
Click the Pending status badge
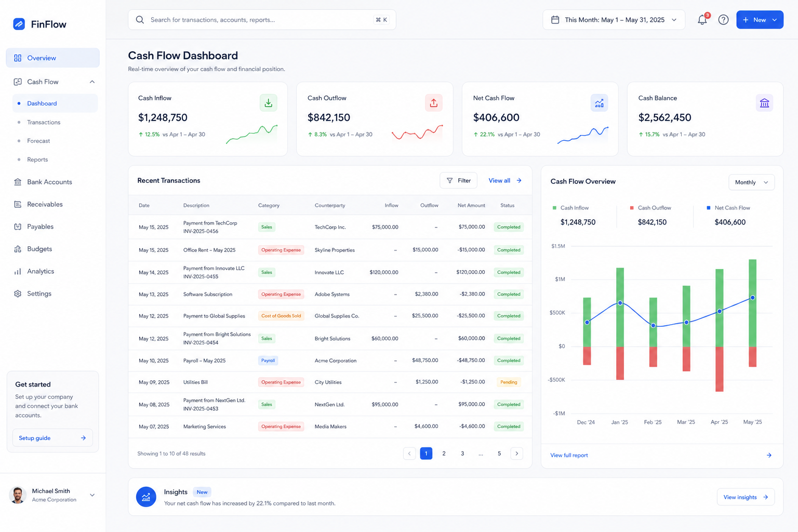tap(509, 382)
